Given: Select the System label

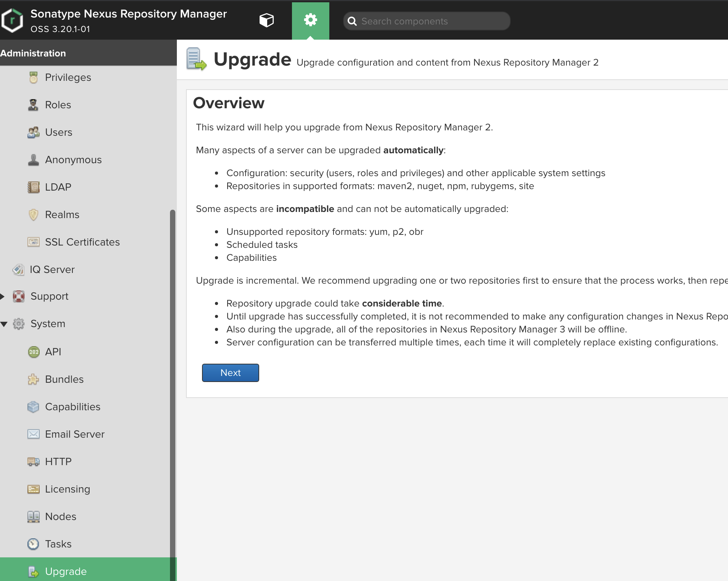Looking at the screenshot, I should pos(48,324).
